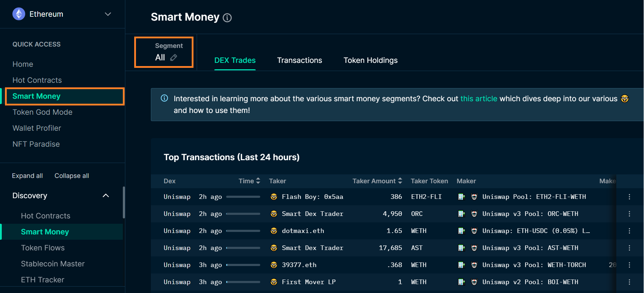644x293 pixels.
Task: Open row menu for AST trade
Action: [x=629, y=248]
